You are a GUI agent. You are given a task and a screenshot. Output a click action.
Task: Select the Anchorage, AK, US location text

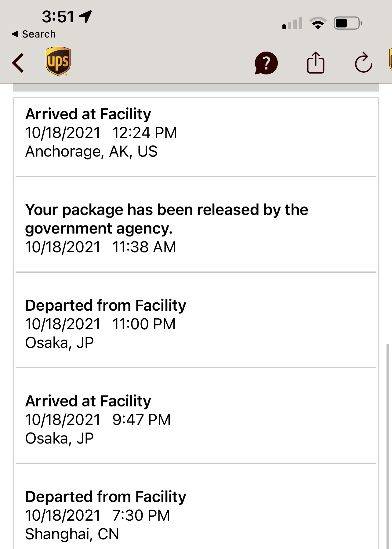point(91,151)
